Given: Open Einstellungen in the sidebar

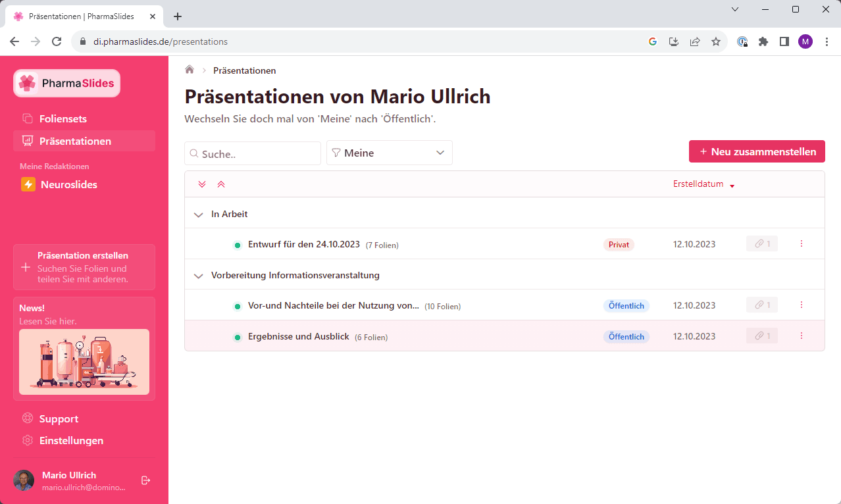Looking at the screenshot, I should [x=71, y=441].
